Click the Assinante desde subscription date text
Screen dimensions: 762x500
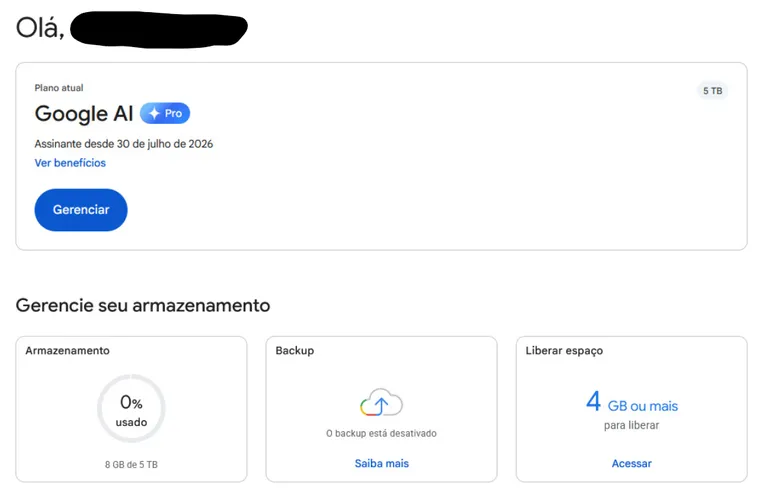[123, 144]
